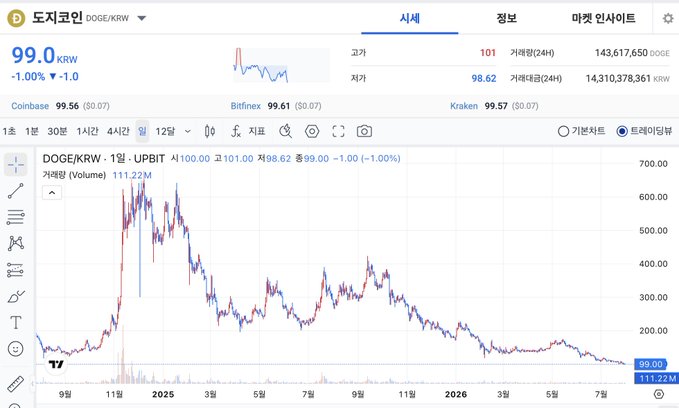Open the forecasting and measurement tool
The width and height of the screenshot is (679, 408).
16,270
